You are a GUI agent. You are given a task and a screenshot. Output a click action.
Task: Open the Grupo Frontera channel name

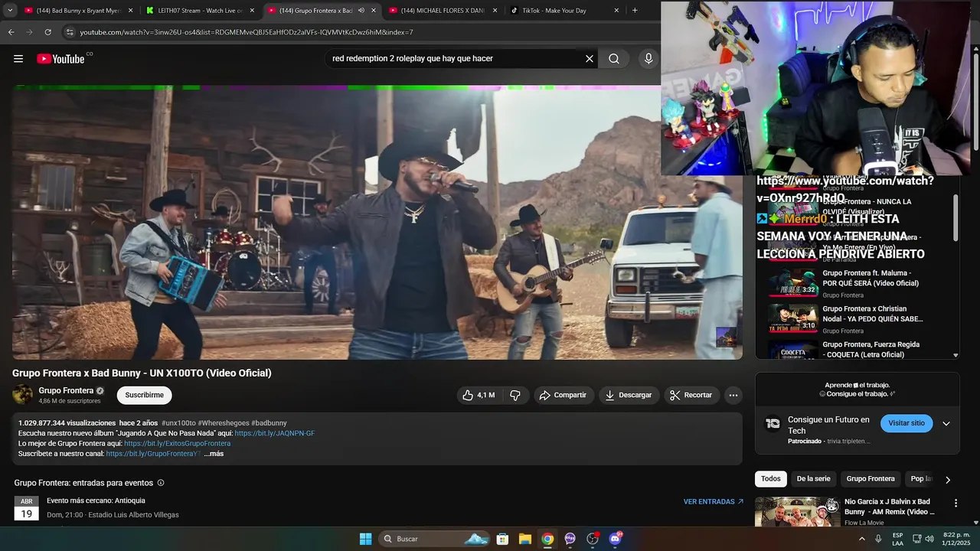(x=66, y=390)
